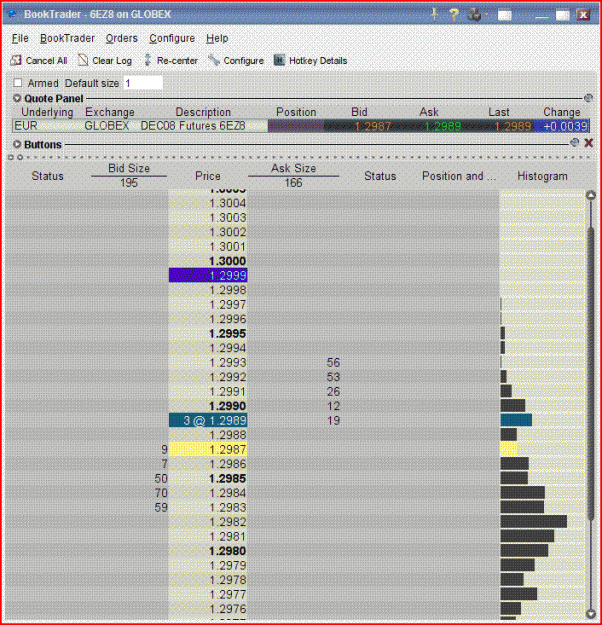The height and width of the screenshot is (625, 602).
Task: Click the teal histogram bar at 1.2989
Action: 516,420
